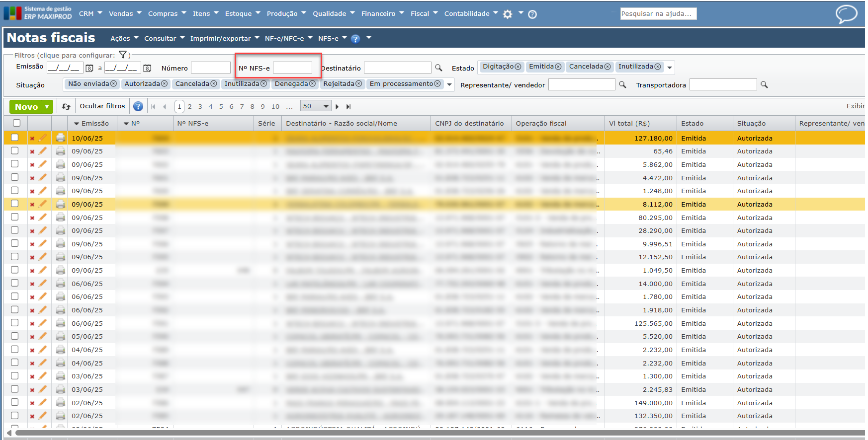
Task: Delete the invoice totaling 127.180,00
Action: [x=32, y=139]
